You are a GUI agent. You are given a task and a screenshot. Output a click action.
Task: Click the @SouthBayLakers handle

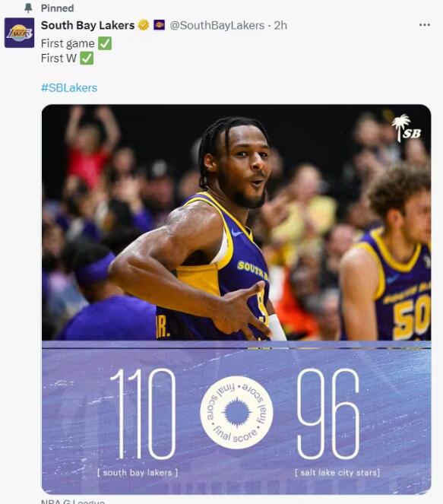coord(217,25)
